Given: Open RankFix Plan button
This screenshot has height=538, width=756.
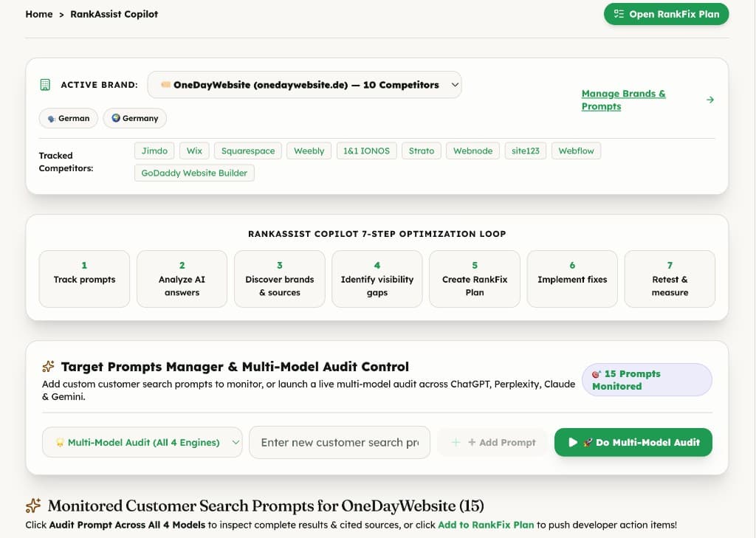Looking at the screenshot, I should [x=667, y=14].
